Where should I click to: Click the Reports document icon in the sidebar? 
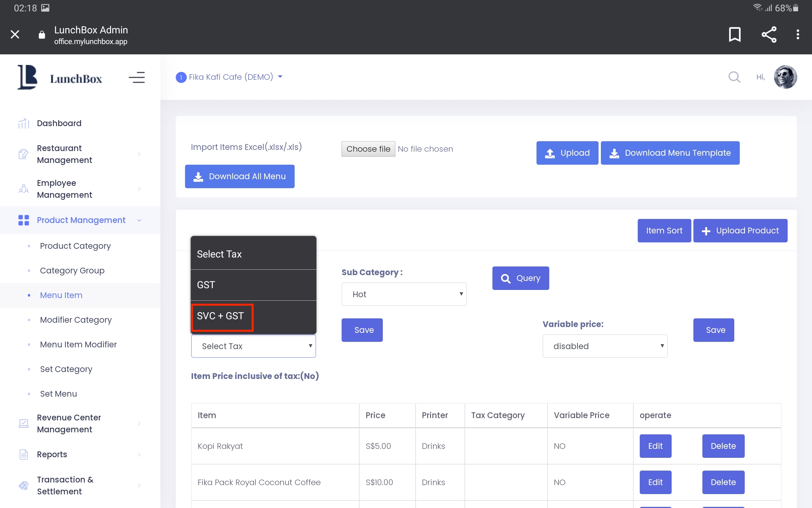pos(23,454)
